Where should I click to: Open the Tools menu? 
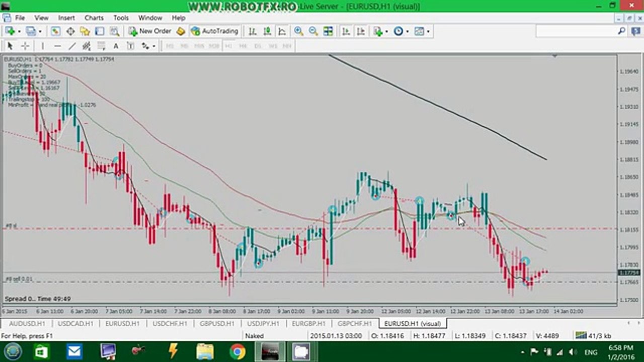pyautogui.click(x=121, y=18)
